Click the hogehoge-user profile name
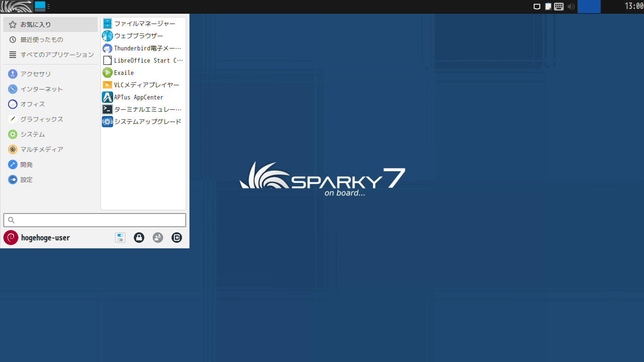This screenshot has height=362, width=644. click(45, 238)
